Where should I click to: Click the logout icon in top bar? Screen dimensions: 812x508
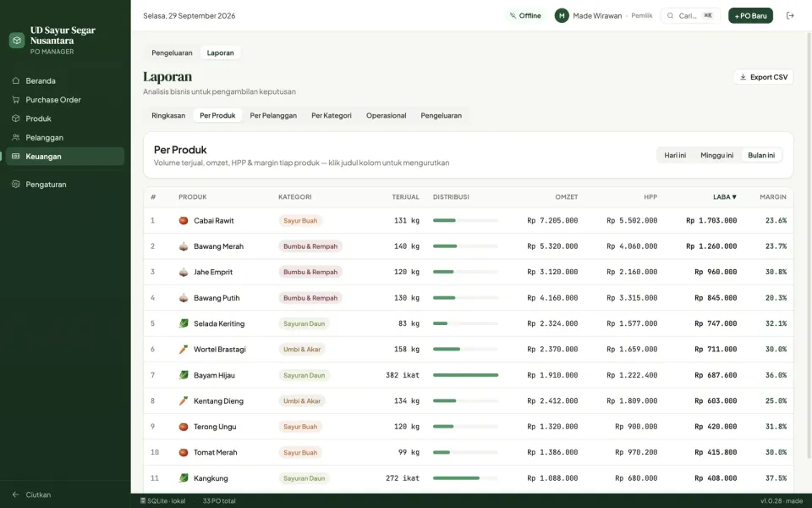tap(790, 15)
